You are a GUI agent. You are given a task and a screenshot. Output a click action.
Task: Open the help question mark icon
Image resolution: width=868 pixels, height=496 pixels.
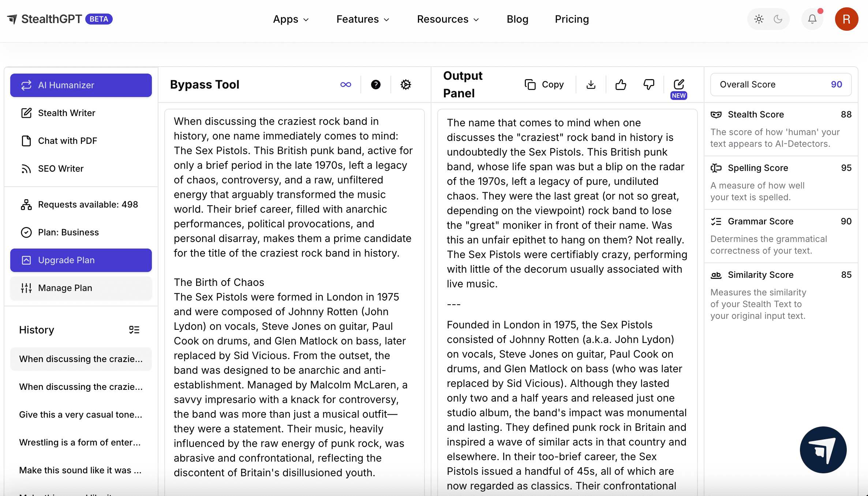[375, 85]
